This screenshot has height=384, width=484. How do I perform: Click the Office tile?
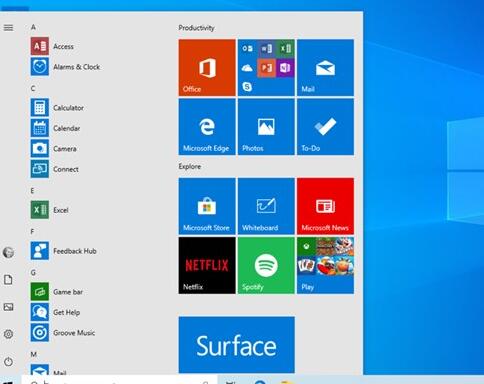pyautogui.click(x=207, y=68)
